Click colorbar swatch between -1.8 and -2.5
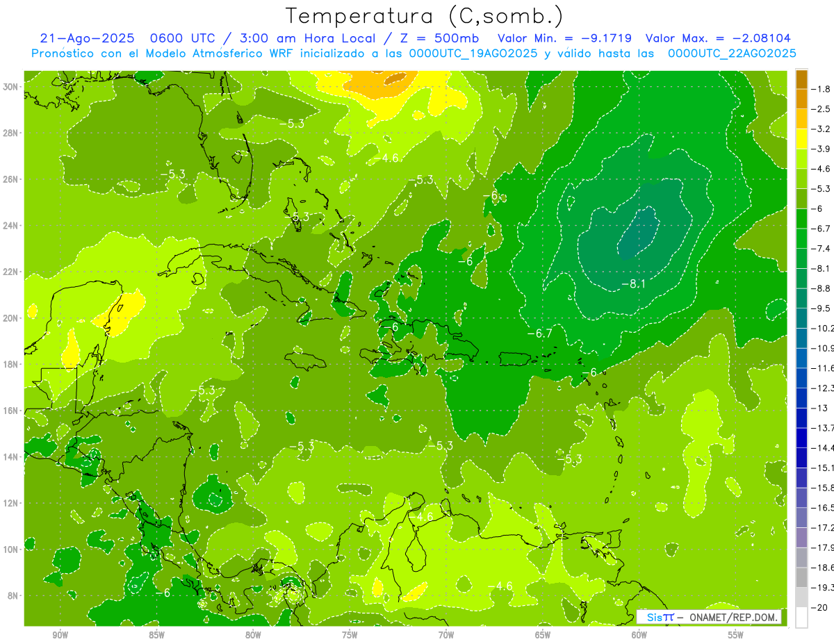This screenshot has width=834, height=644. click(801, 99)
